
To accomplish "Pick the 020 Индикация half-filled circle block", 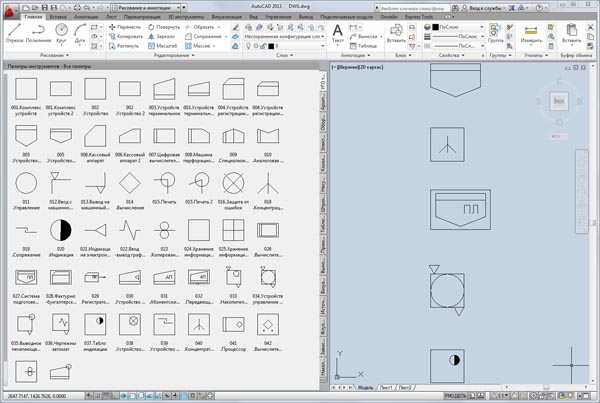I will click(62, 229).
